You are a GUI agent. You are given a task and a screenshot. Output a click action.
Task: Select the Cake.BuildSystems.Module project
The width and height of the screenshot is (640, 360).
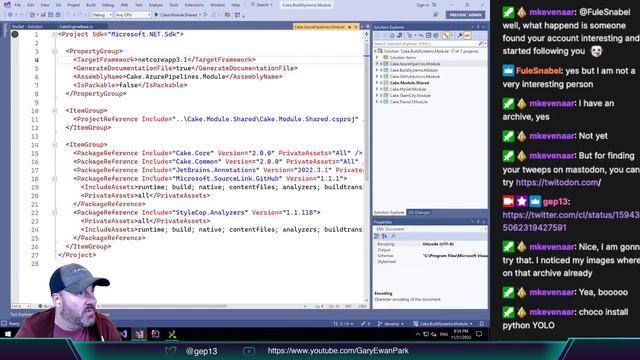tap(413, 70)
